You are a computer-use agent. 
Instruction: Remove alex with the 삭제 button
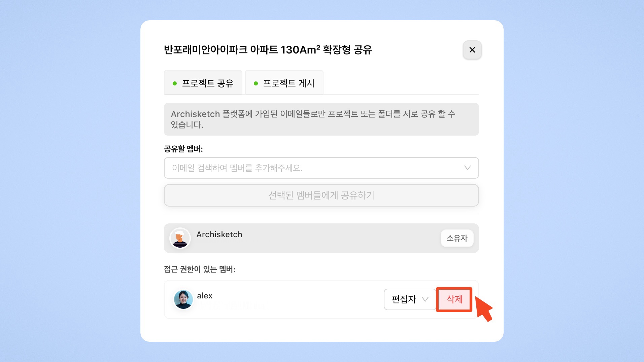click(x=454, y=299)
